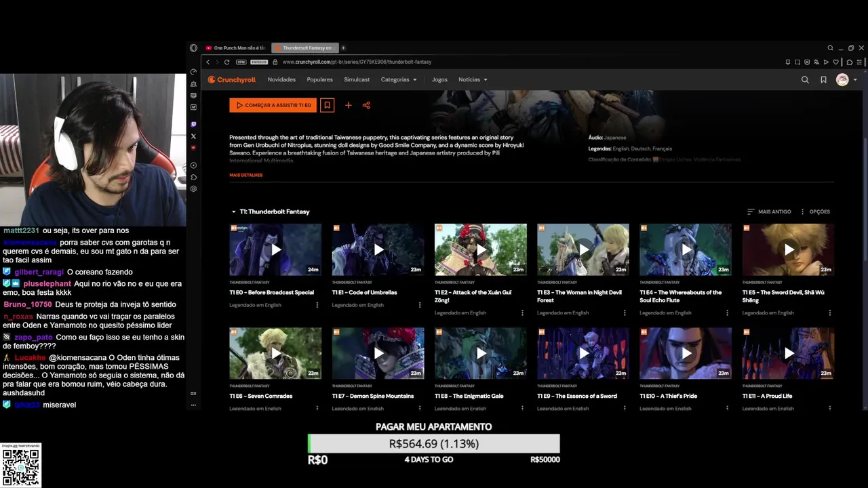The height and width of the screenshot is (488, 868).
Task: Play E5 The Sword Devil thumbnail
Action: 788,249
